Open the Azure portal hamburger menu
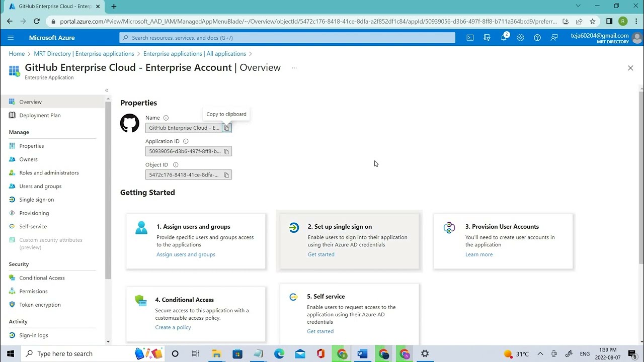The height and width of the screenshot is (362, 644). tap(11, 38)
